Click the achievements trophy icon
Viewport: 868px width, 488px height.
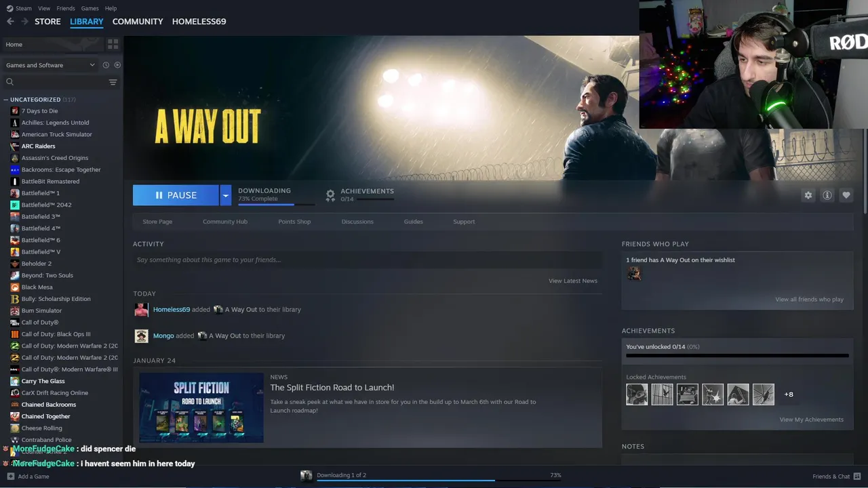[330, 195]
